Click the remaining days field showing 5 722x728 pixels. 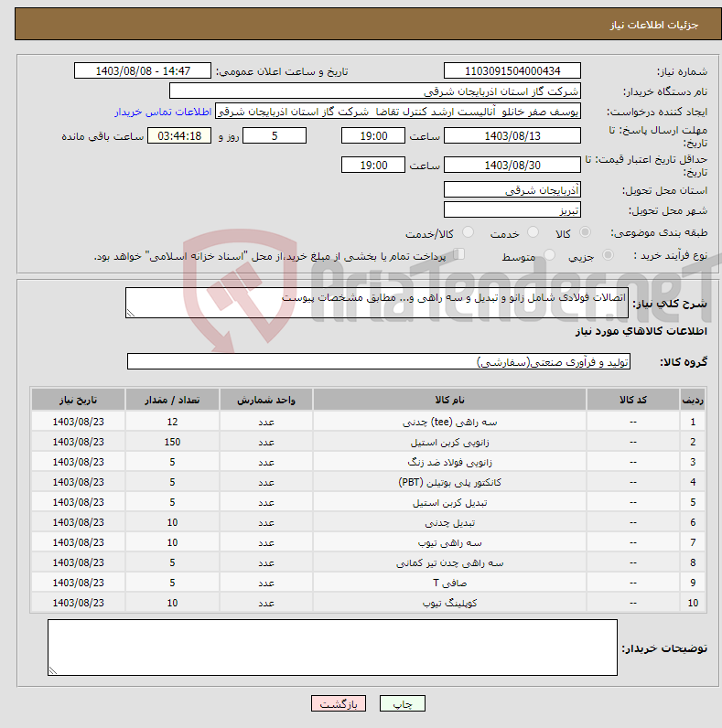(275, 136)
